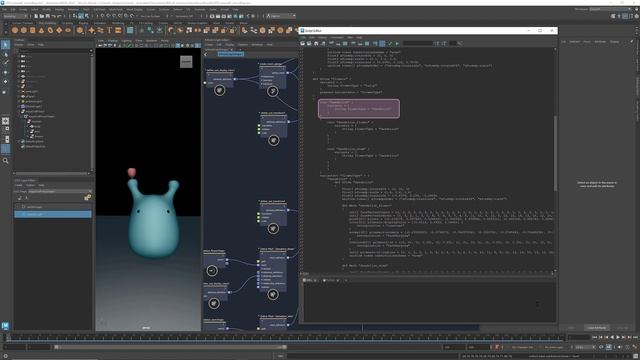Viewport: 640px width, 360px height.
Task: Create a polygon disc from the shelf
Action: point(68,30)
